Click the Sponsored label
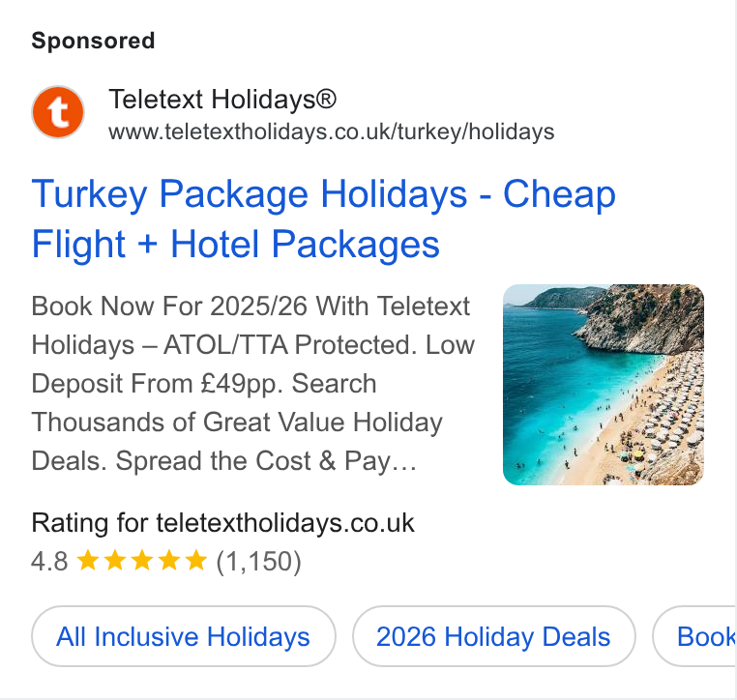The height and width of the screenshot is (700, 737). coord(93,41)
